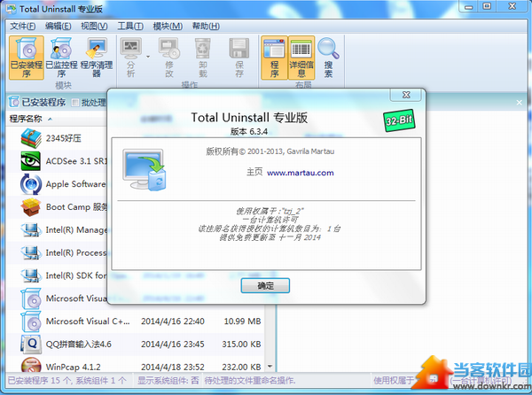Open the 编辑(E) menu
The width and height of the screenshot is (532, 395).
[58, 26]
